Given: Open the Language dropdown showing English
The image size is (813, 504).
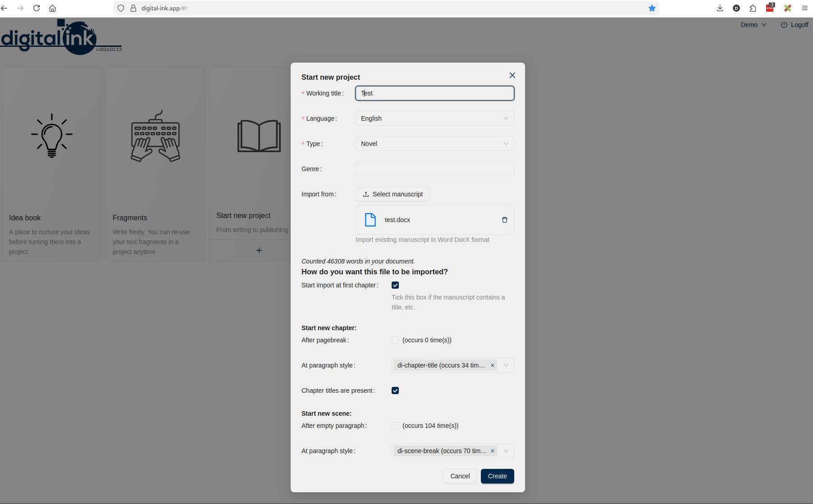Looking at the screenshot, I should [x=434, y=118].
